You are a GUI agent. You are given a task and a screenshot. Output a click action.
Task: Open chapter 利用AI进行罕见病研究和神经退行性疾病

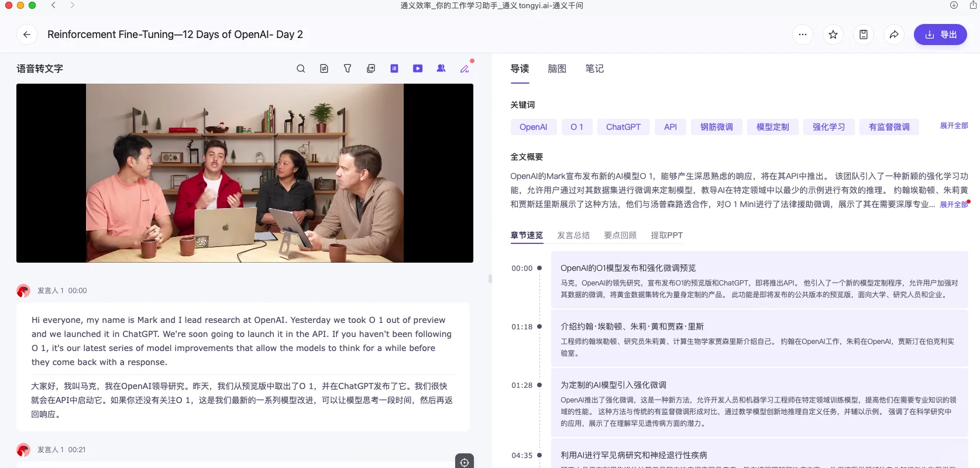click(x=759, y=455)
